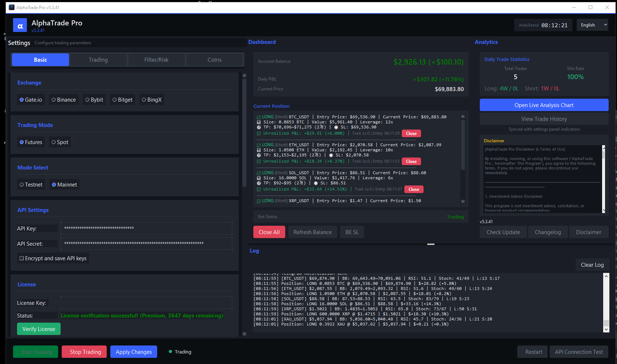Click the Disclaimer button beside Changelog
The width and height of the screenshot is (617, 364).
pyautogui.click(x=589, y=232)
